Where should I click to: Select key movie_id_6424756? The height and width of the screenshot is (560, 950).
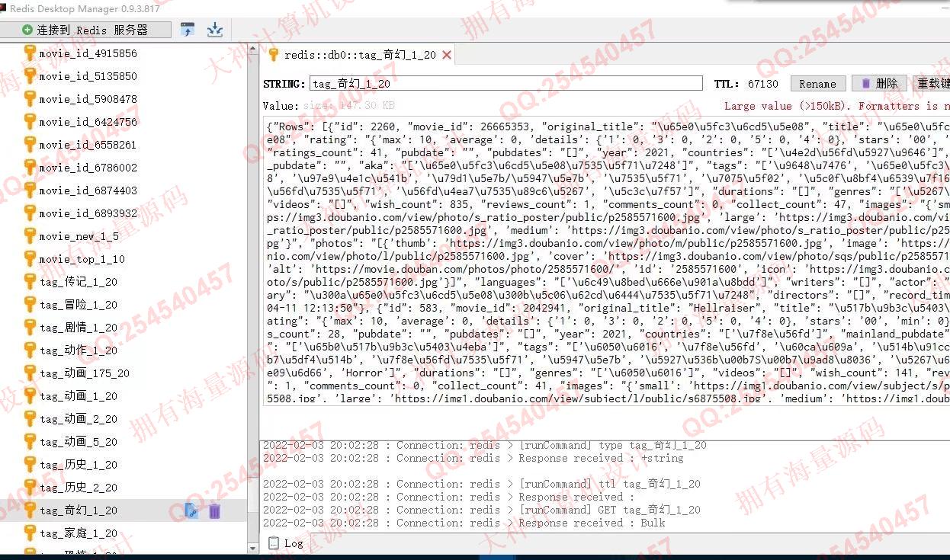pos(88,122)
